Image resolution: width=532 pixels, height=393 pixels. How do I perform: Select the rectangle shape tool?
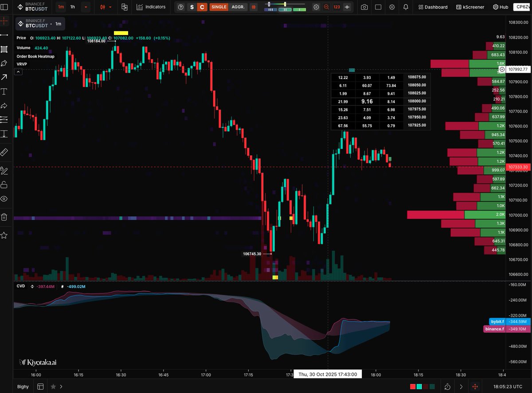pyautogui.click(x=4, y=49)
